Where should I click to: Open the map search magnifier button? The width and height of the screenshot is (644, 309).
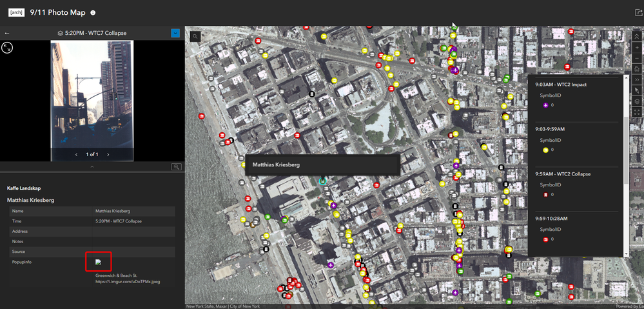click(195, 37)
